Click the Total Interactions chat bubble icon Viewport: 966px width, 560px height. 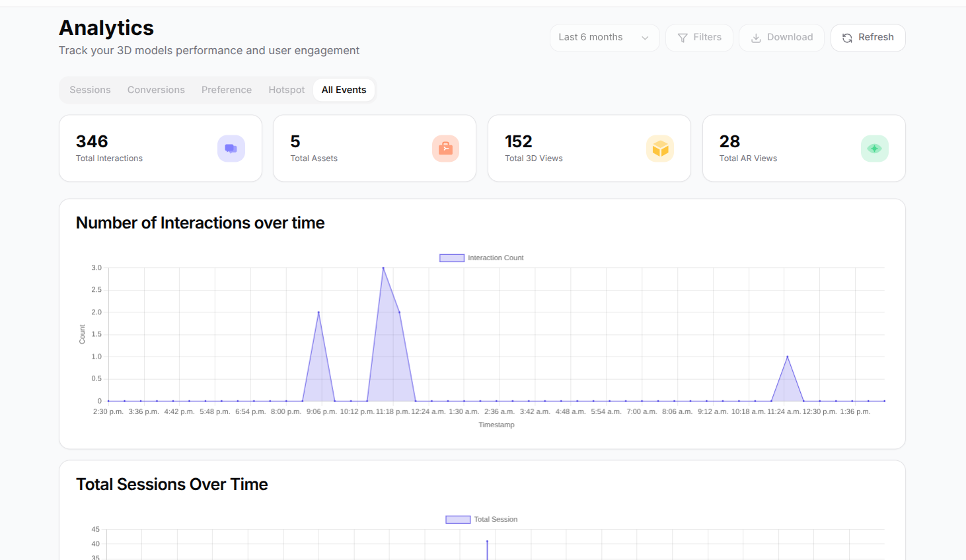coord(231,149)
